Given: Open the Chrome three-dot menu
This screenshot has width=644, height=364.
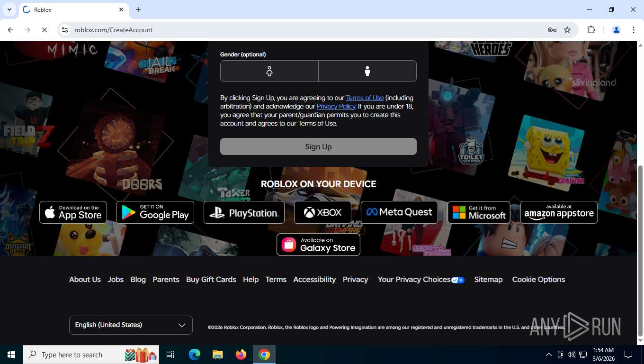Looking at the screenshot, I should coord(634,30).
